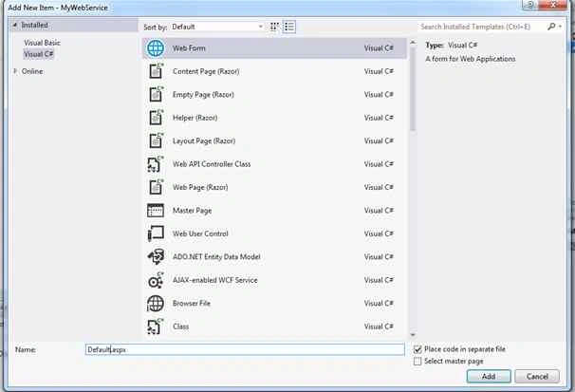Select Class template text
Image resolution: width=575 pixels, height=392 pixels.
[181, 327]
